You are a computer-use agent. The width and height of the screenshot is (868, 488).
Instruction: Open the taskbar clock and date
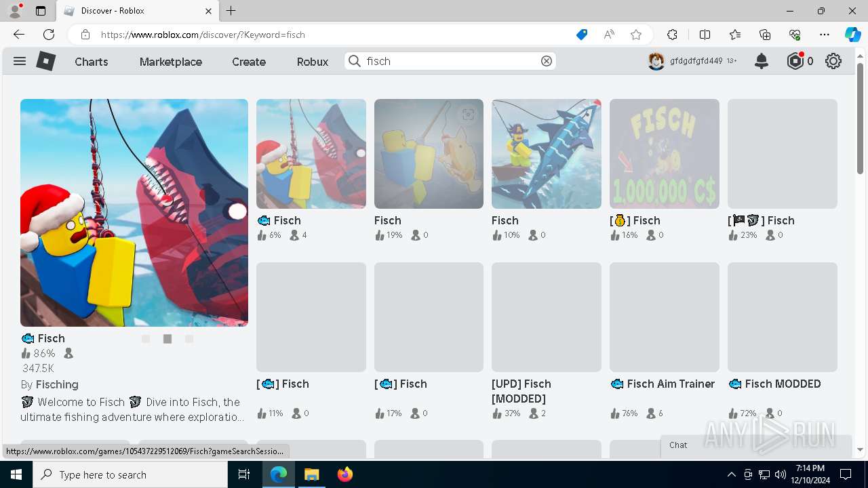[x=810, y=474]
